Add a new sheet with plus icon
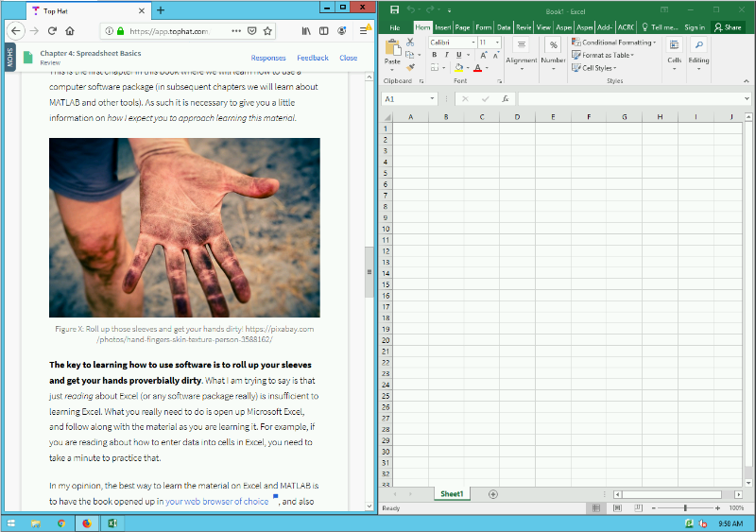The width and height of the screenshot is (756, 532). (x=492, y=494)
